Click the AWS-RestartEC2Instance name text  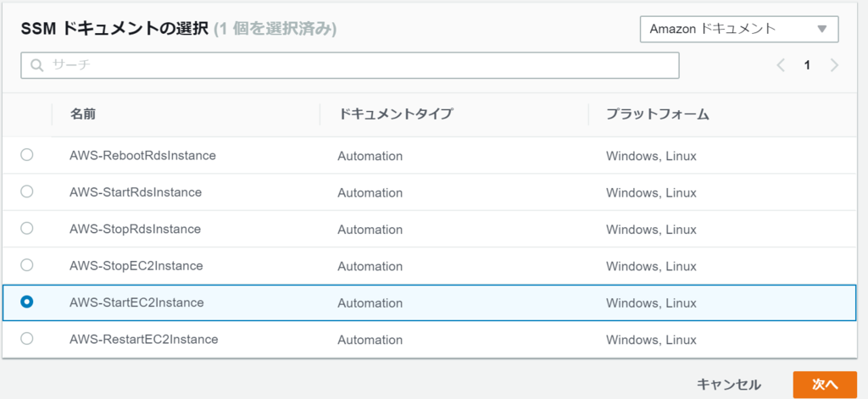(x=144, y=339)
